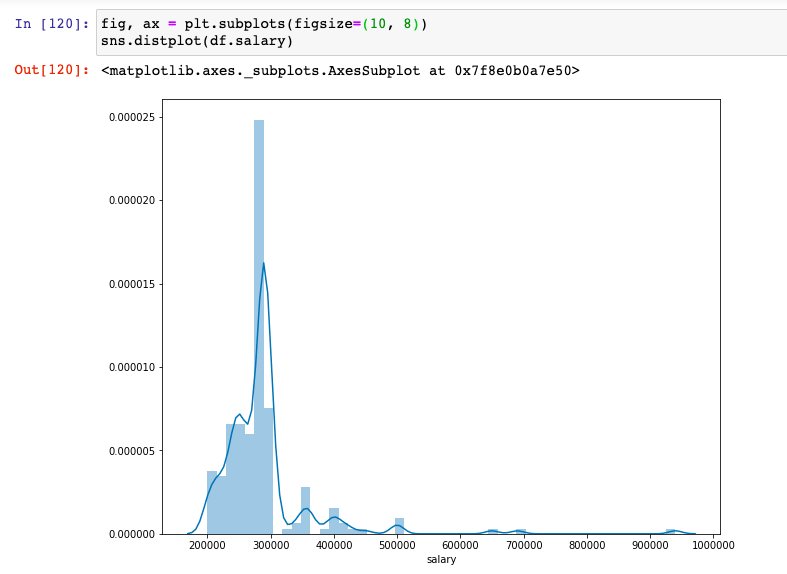The width and height of the screenshot is (787, 574).
Task: Place cursor in the plt.subplots code line
Action: point(264,23)
